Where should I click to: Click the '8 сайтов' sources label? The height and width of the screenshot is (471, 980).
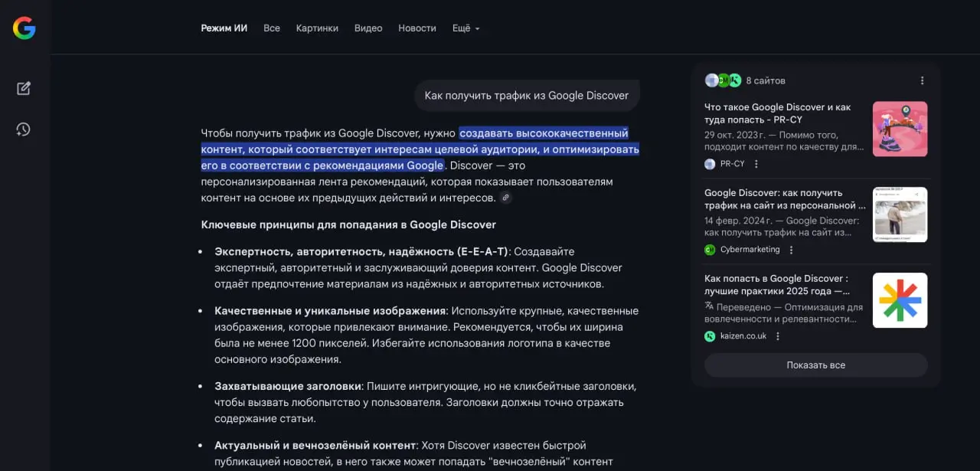tap(766, 80)
